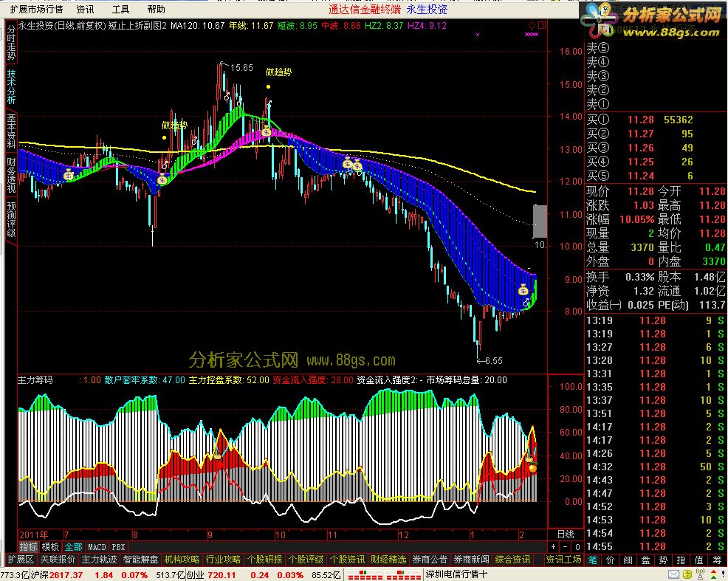728x581 pixels.
Task: Click the 日线 period label
Action: pos(566,534)
